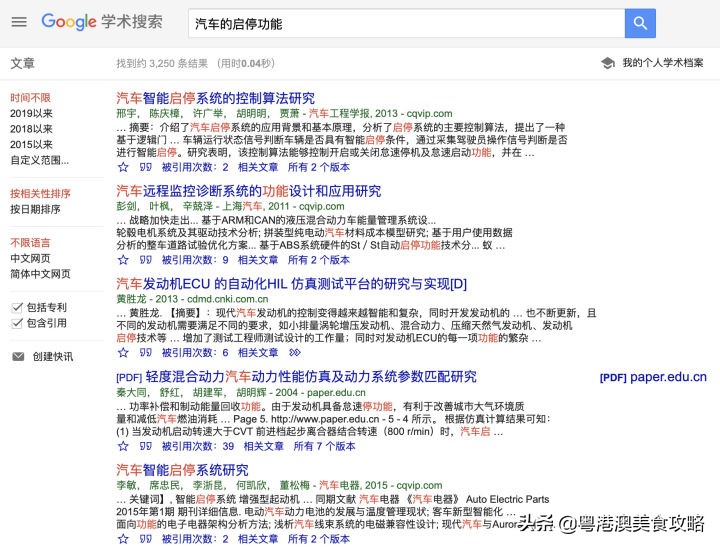Image resolution: width=720 pixels, height=548 pixels.
Task: Click the Google 学术搜索 logo
Action: pyautogui.click(x=102, y=22)
